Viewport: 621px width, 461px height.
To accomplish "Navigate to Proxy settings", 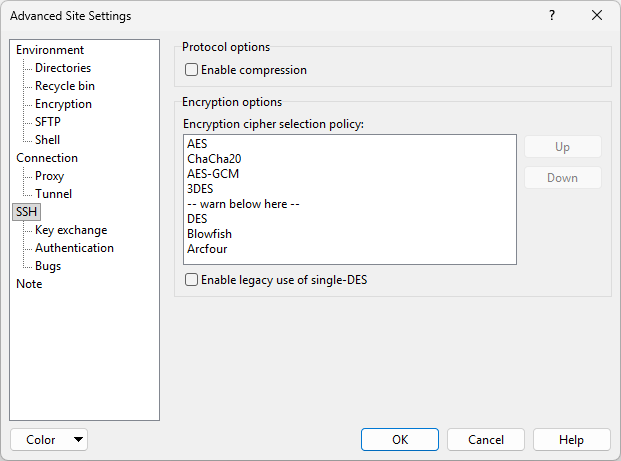I will coord(49,176).
